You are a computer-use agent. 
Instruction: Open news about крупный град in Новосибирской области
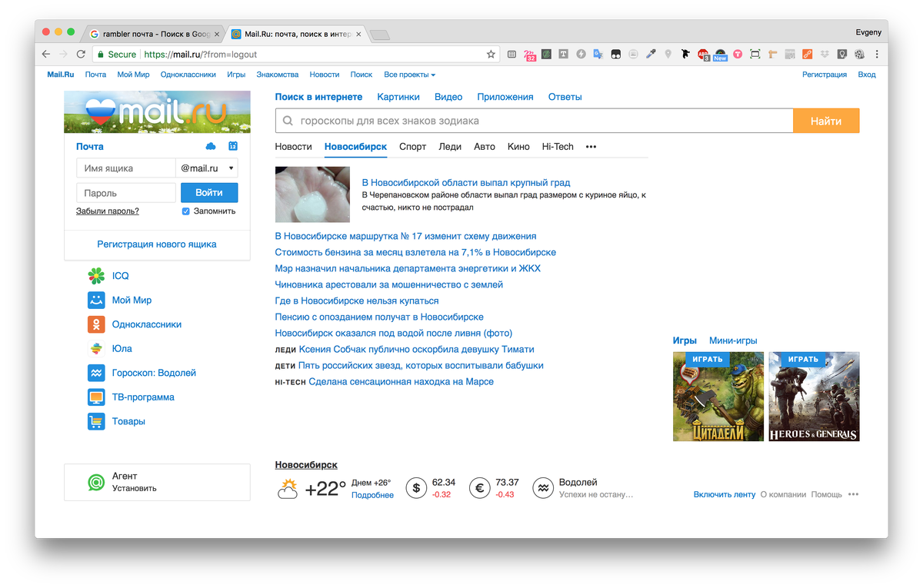tap(466, 183)
